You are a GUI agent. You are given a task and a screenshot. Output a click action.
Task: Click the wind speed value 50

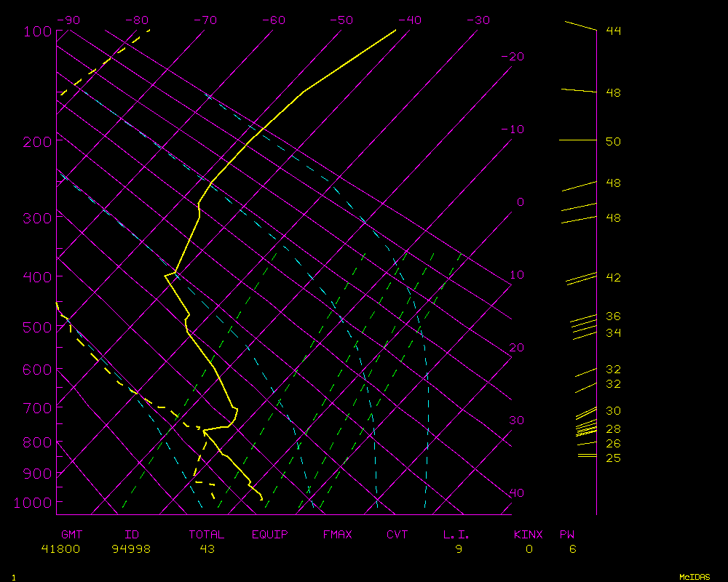pyautogui.click(x=613, y=141)
